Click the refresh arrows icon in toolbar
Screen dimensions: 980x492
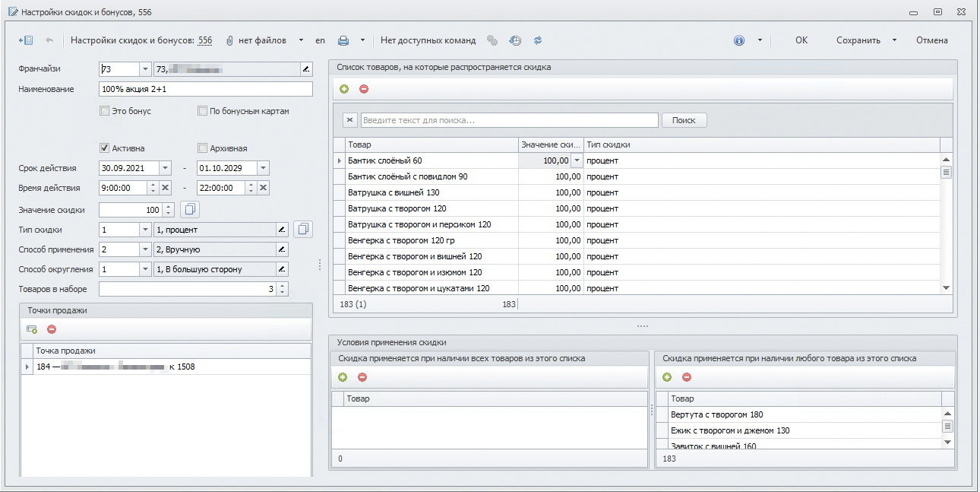538,40
